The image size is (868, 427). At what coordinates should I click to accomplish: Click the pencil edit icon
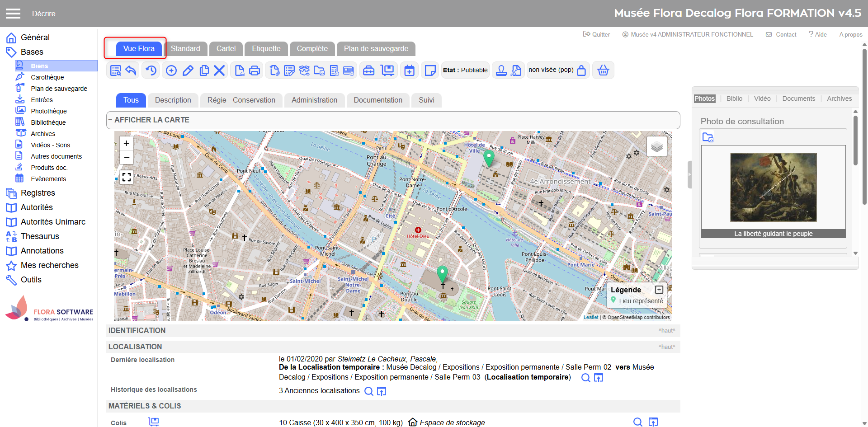coord(188,70)
